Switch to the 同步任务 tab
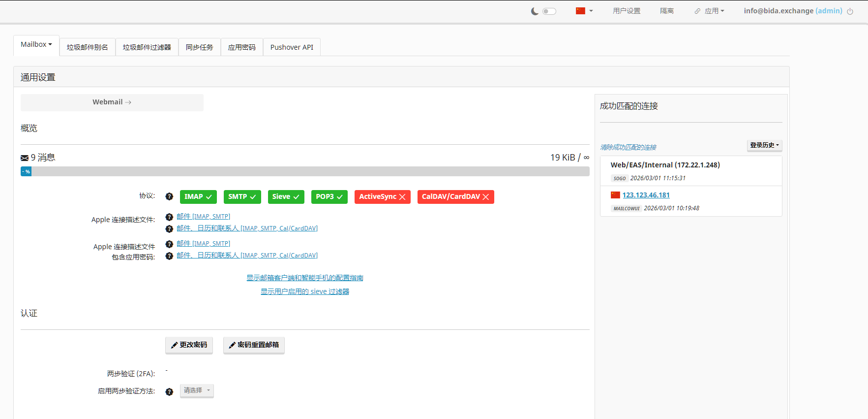The height and width of the screenshot is (419, 868). 199,47
